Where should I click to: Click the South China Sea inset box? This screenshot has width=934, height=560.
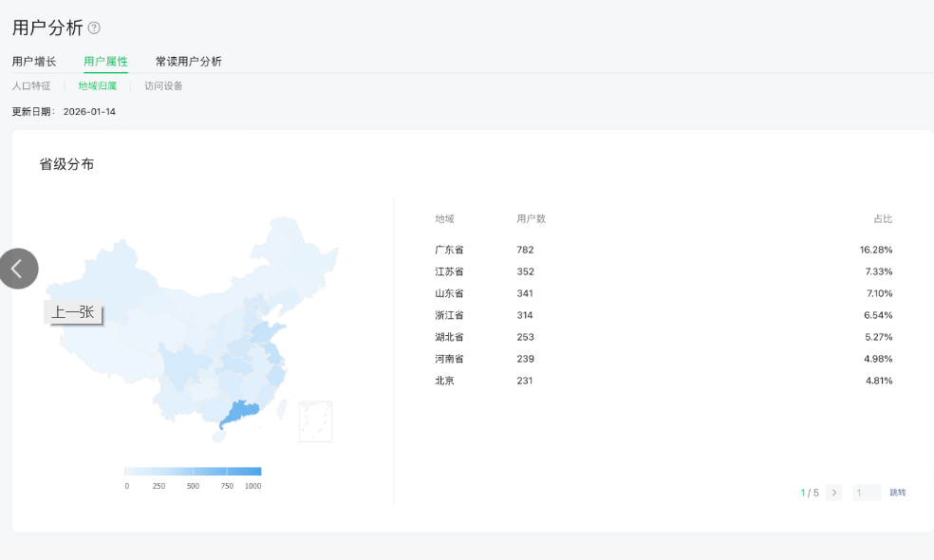315,420
